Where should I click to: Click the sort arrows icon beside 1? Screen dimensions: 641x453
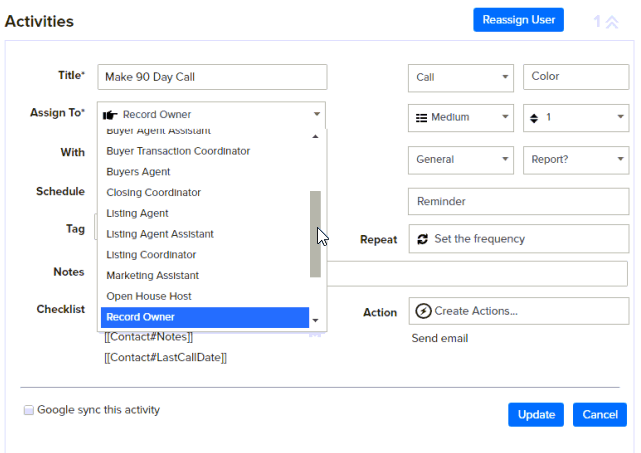click(534, 118)
